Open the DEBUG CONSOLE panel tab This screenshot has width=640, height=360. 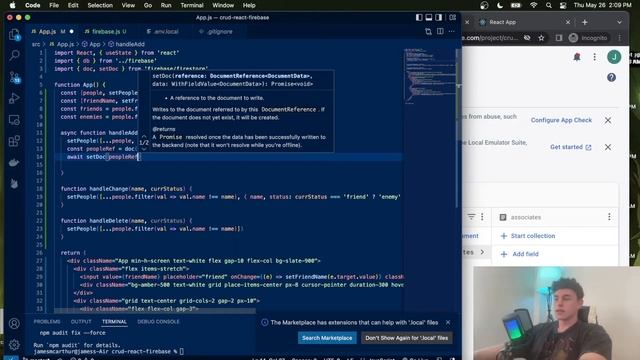tap(158, 322)
